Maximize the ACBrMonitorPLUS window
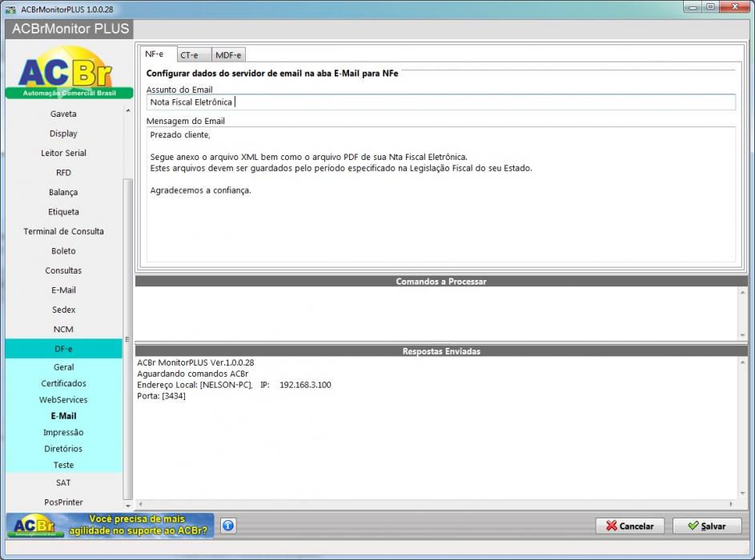Viewport: 755px width, 560px height. (710, 6)
